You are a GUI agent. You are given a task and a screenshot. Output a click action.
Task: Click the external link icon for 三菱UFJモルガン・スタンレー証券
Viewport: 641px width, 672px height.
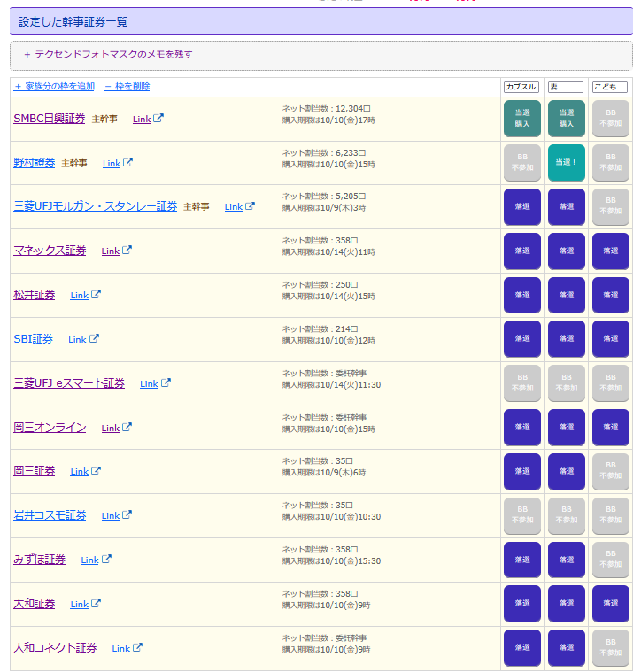250,206
